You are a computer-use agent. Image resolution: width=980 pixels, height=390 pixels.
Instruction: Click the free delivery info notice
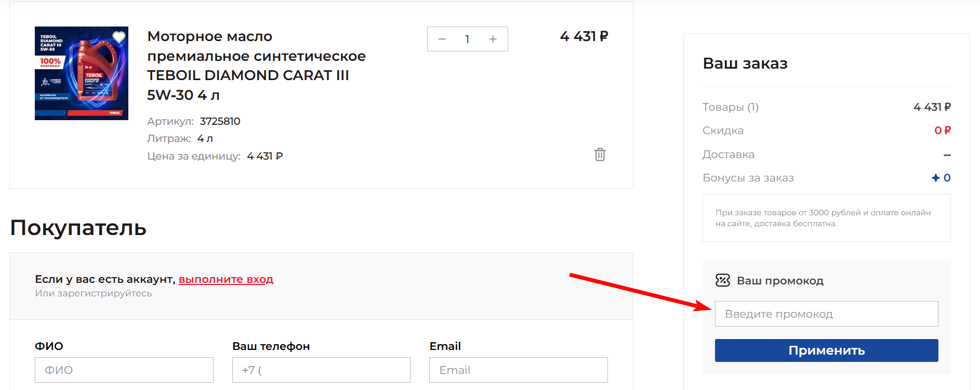pyautogui.click(x=826, y=218)
